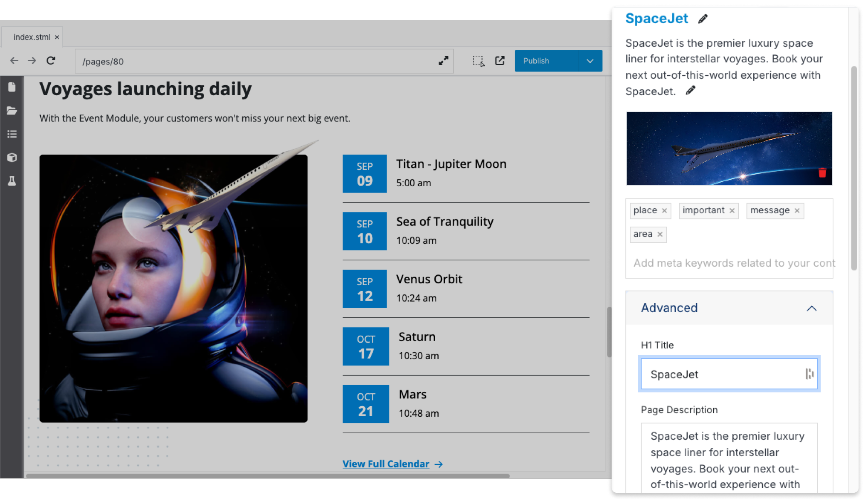
Task: Activate the element selection tool icon
Action: tap(478, 61)
